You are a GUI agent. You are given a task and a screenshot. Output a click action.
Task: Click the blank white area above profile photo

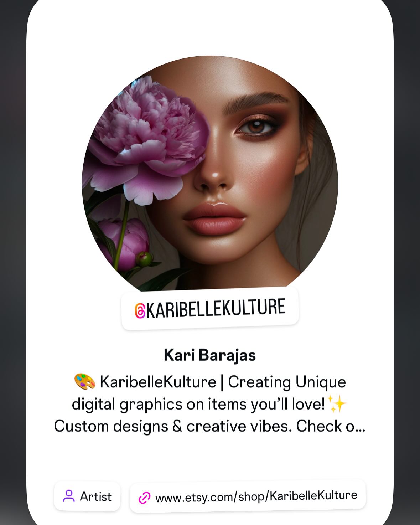[210, 29]
